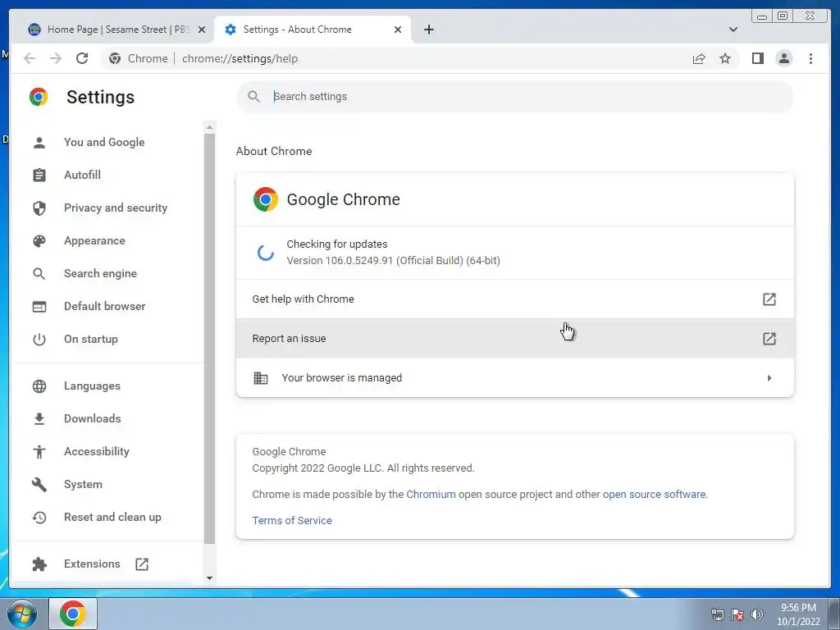840x630 pixels.
Task: Open the tab search dropdown chevron
Action: pos(733,30)
